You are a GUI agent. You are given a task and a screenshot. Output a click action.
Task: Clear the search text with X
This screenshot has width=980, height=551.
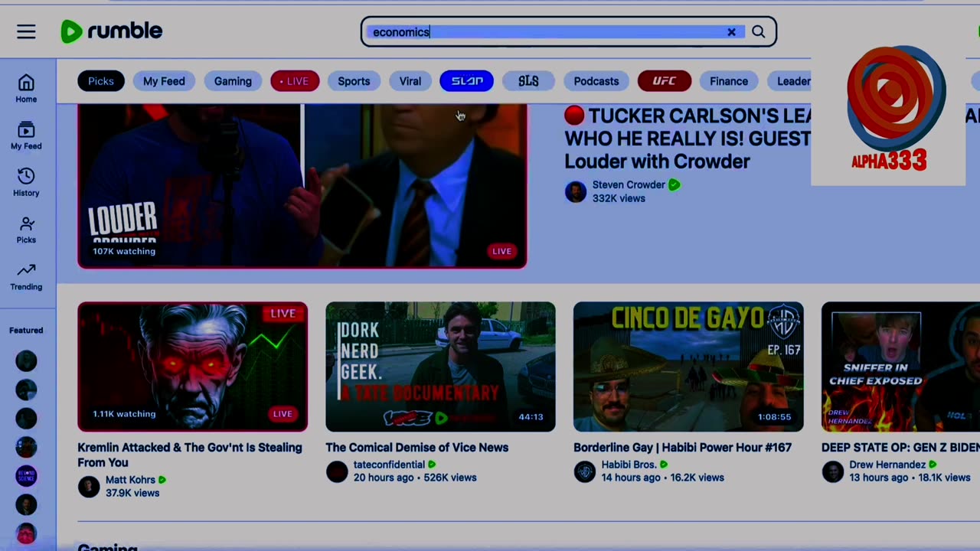click(731, 32)
